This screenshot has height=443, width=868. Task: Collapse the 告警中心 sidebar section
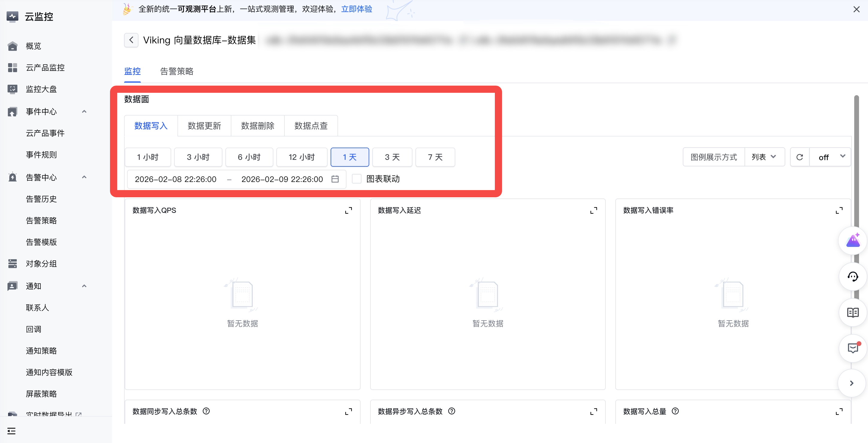[x=84, y=177]
